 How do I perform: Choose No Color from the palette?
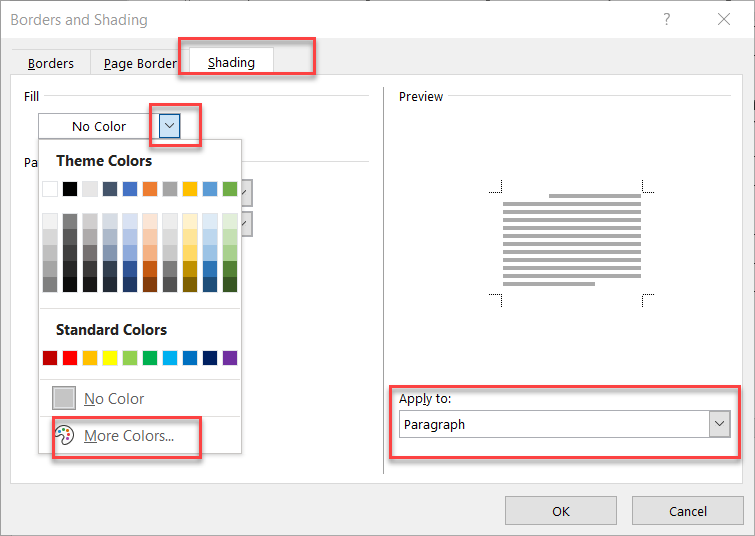pyautogui.click(x=114, y=399)
